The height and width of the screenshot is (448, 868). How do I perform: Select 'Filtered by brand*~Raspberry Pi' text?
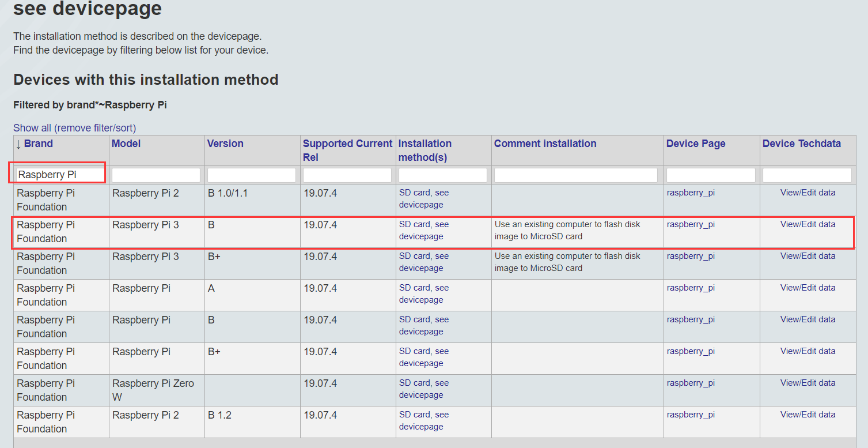point(90,105)
